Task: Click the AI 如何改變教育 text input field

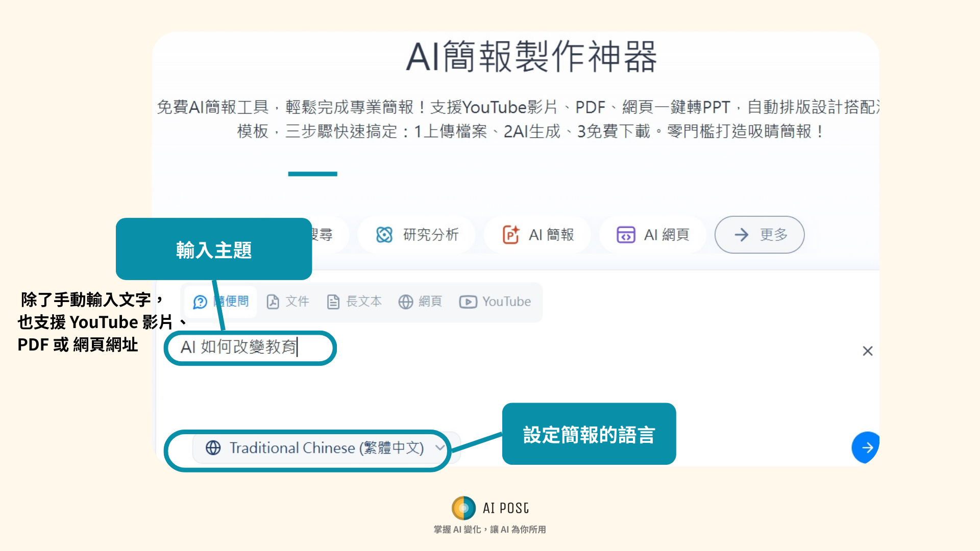Action: (x=239, y=347)
